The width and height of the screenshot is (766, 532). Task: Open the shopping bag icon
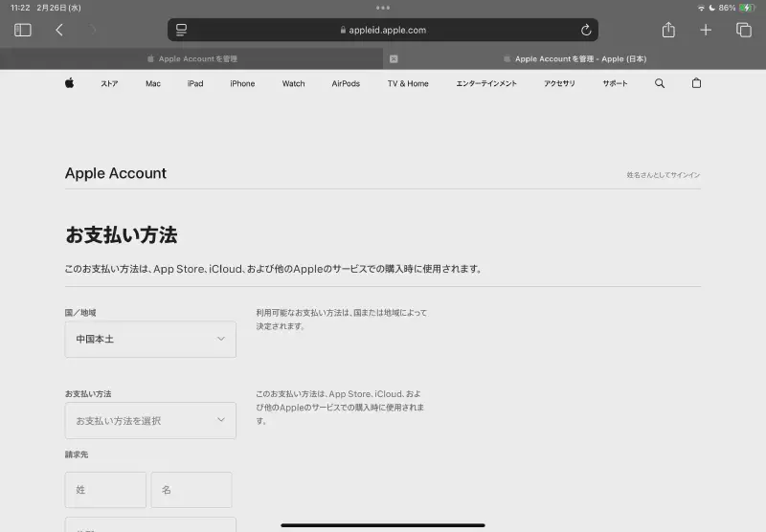[x=696, y=83]
